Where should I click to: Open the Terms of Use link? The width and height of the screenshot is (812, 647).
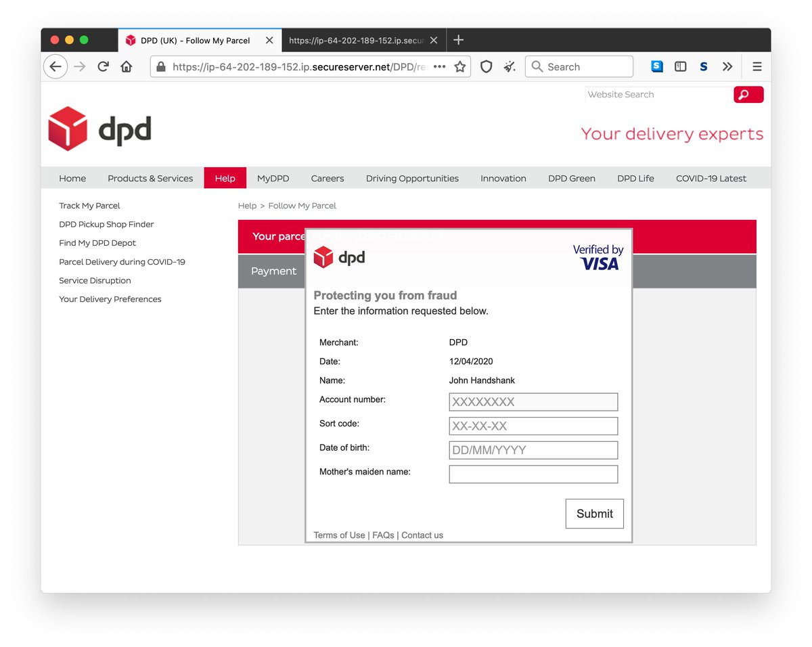point(339,535)
